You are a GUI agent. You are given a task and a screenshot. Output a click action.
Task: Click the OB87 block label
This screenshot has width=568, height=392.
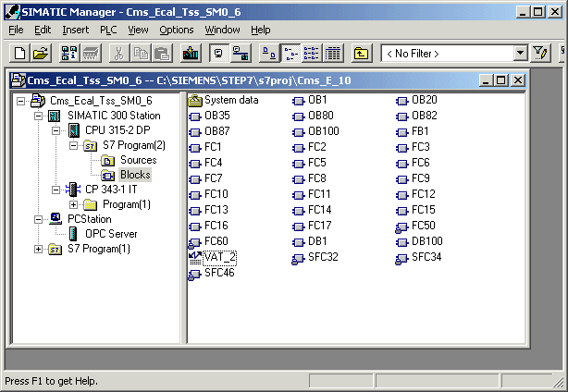click(217, 131)
